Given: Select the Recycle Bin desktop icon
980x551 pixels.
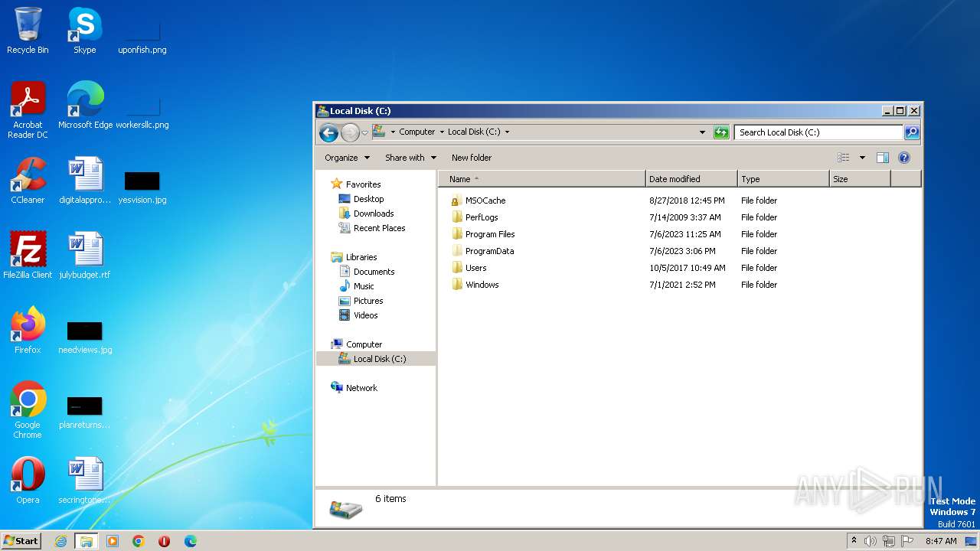Looking at the screenshot, I should click(28, 31).
